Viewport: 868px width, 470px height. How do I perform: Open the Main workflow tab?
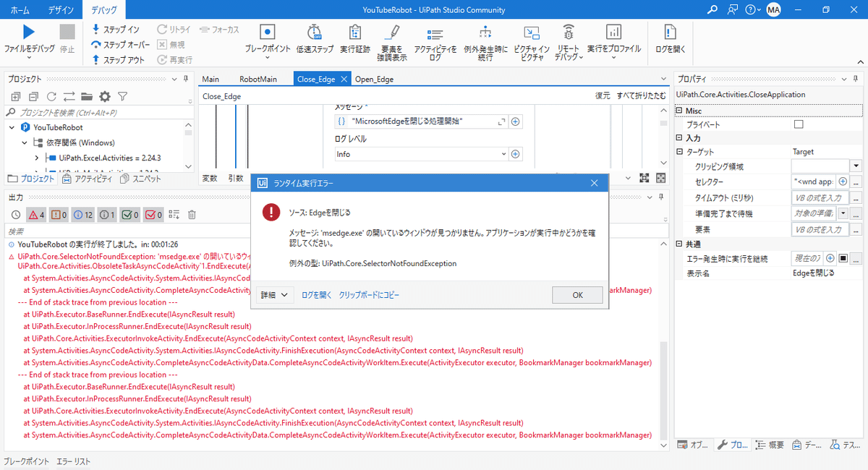tap(210, 79)
